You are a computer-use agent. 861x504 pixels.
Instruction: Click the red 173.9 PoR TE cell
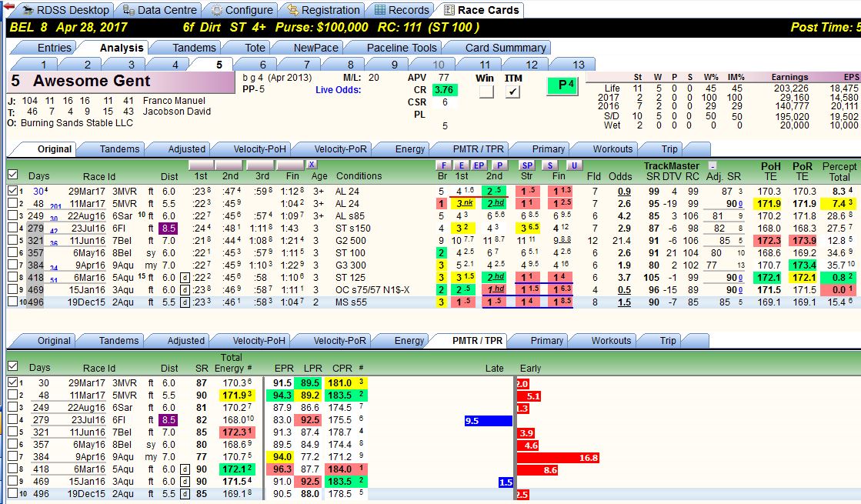(x=803, y=241)
